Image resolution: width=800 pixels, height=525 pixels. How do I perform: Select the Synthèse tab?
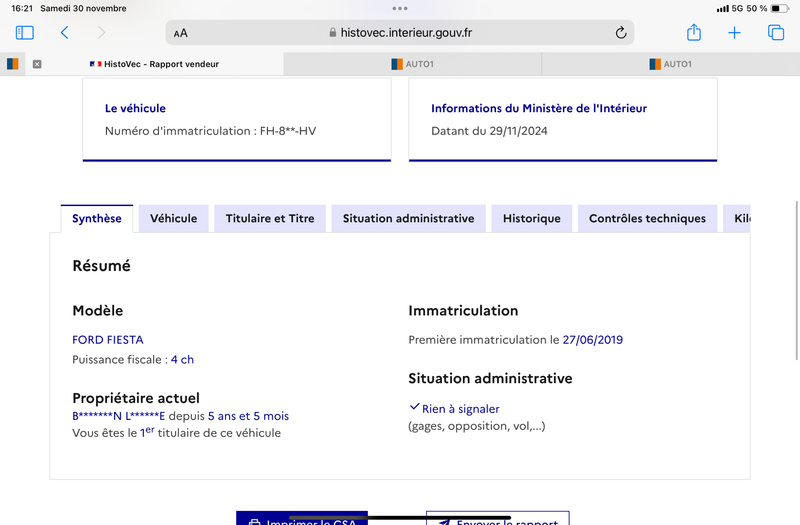(97, 218)
